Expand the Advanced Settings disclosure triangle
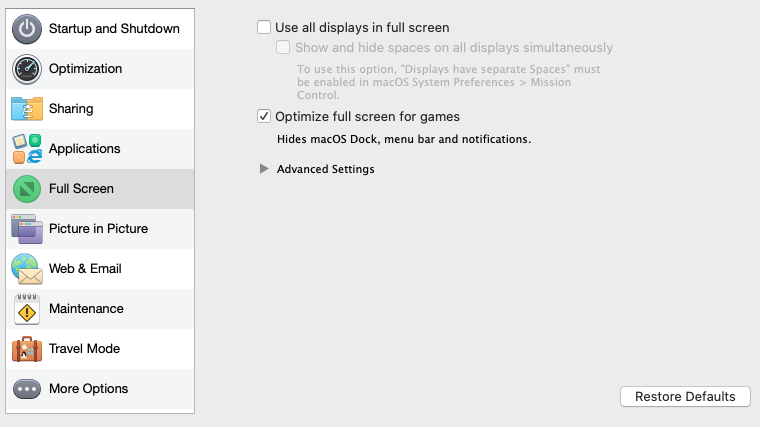 pos(264,169)
